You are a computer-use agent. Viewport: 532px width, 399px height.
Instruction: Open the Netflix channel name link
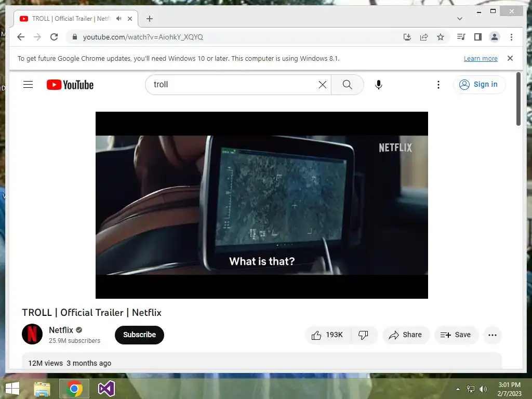61,330
